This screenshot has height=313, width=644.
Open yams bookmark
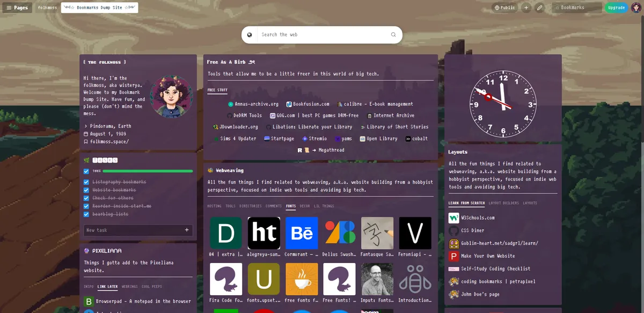343,139
